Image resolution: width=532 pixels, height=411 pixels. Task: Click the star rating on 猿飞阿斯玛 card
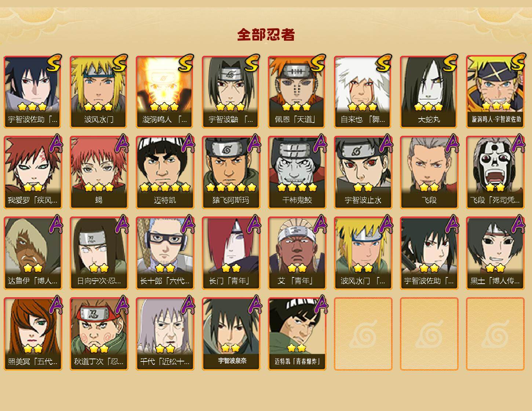[231, 188]
